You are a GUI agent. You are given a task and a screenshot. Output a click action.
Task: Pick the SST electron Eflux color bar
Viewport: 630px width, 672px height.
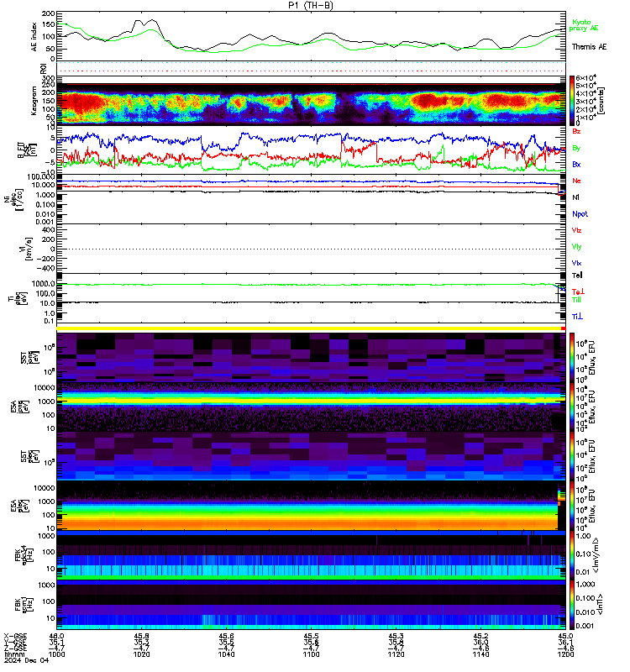point(572,456)
